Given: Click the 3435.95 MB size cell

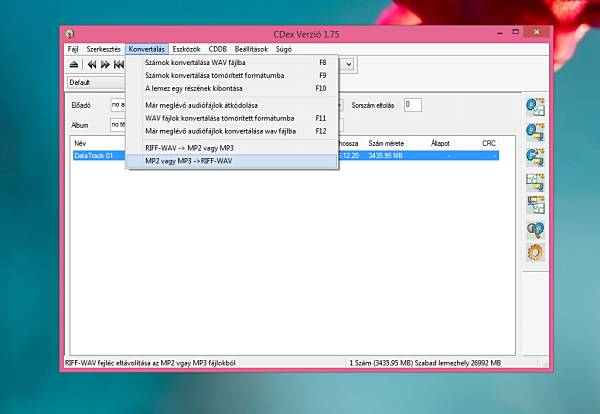Looking at the screenshot, I should pyautogui.click(x=385, y=156).
